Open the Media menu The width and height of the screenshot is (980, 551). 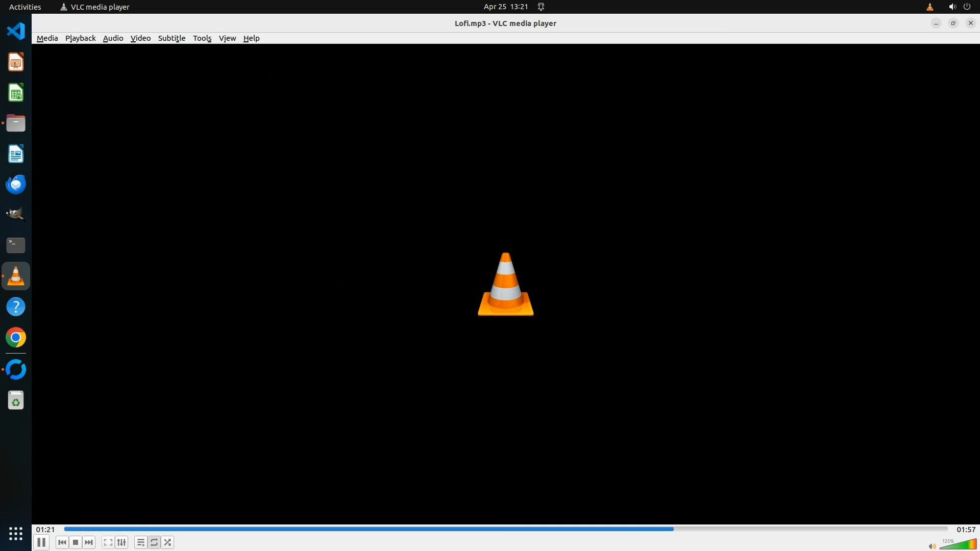click(47, 38)
